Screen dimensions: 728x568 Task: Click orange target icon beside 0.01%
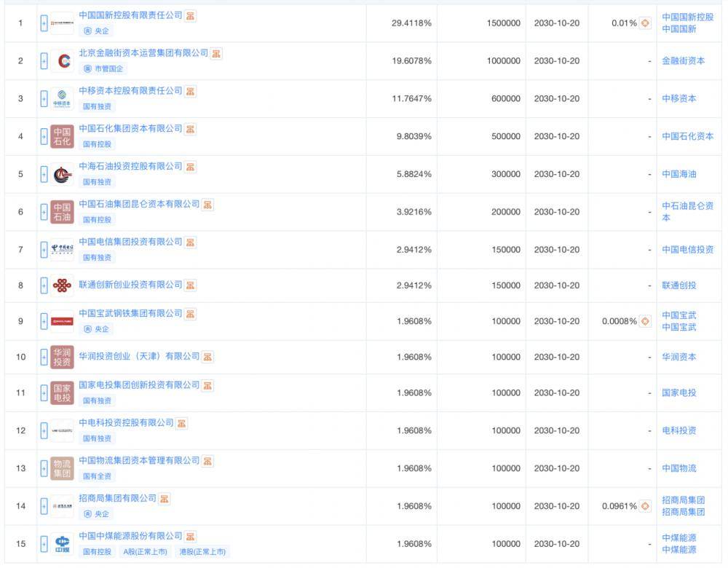click(645, 23)
